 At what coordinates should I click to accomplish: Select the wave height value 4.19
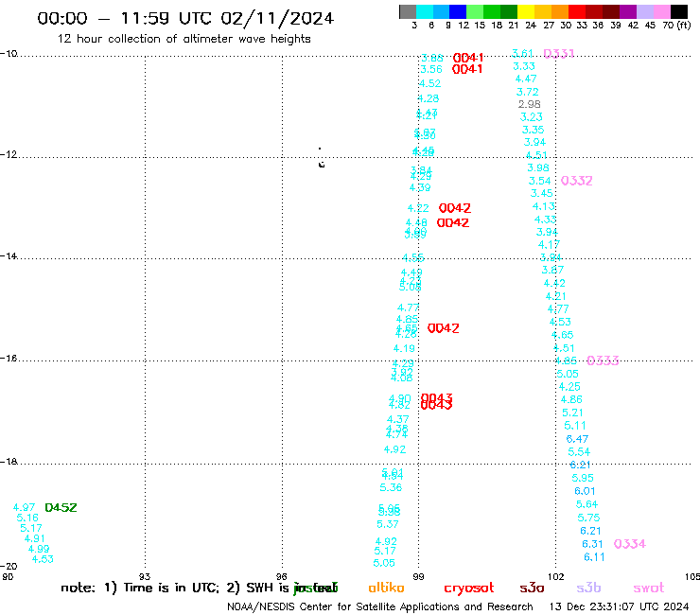pyautogui.click(x=404, y=349)
